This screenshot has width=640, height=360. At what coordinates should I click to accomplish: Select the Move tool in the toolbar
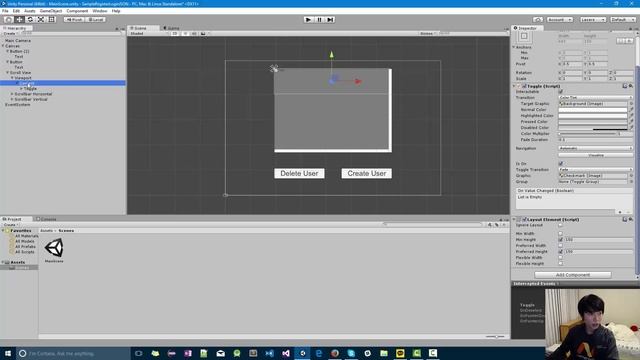(19, 20)
